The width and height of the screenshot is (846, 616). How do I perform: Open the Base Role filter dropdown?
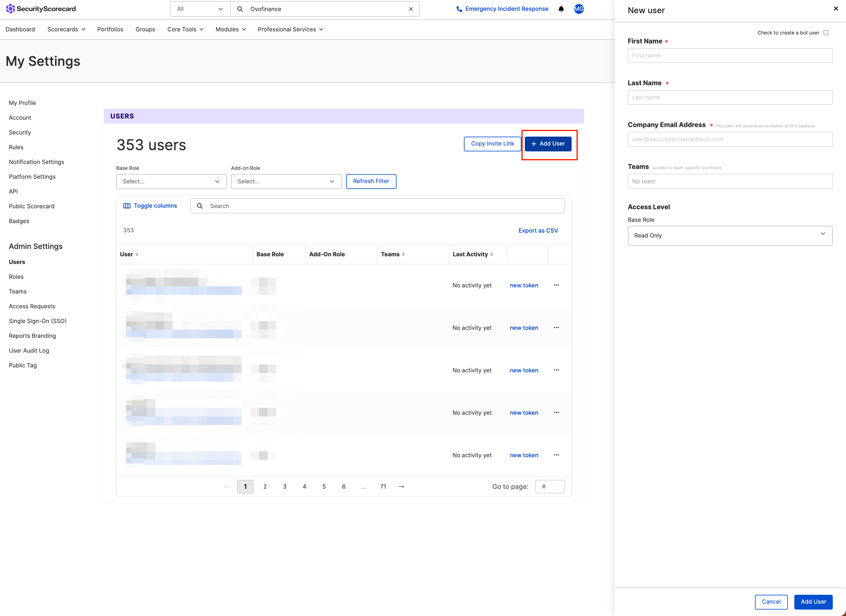coord(171,182)
